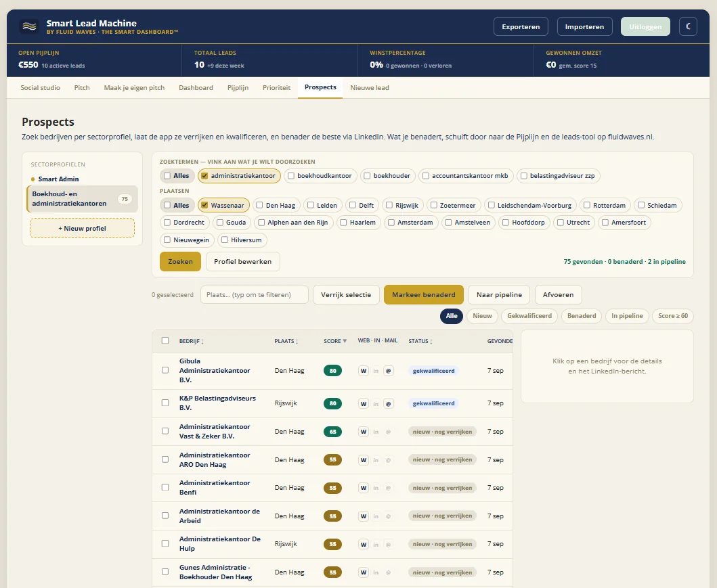Image resolution: width=717 pixels, height=588 pixels.
Task: Open the website icon for Gunes Administratie
Action: 364,572
